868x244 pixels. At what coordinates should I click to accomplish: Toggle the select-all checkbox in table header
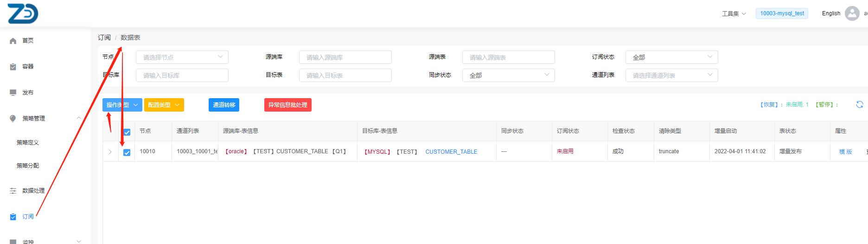click(127, 132)
